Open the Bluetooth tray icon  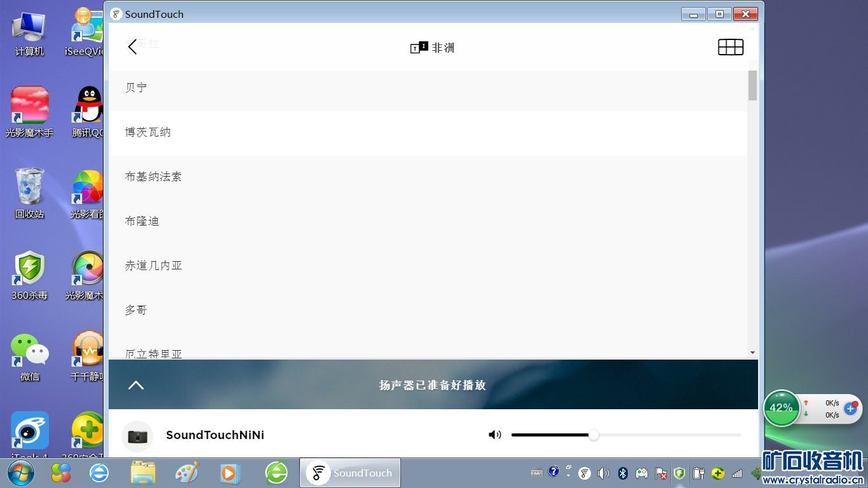point(623,473)
